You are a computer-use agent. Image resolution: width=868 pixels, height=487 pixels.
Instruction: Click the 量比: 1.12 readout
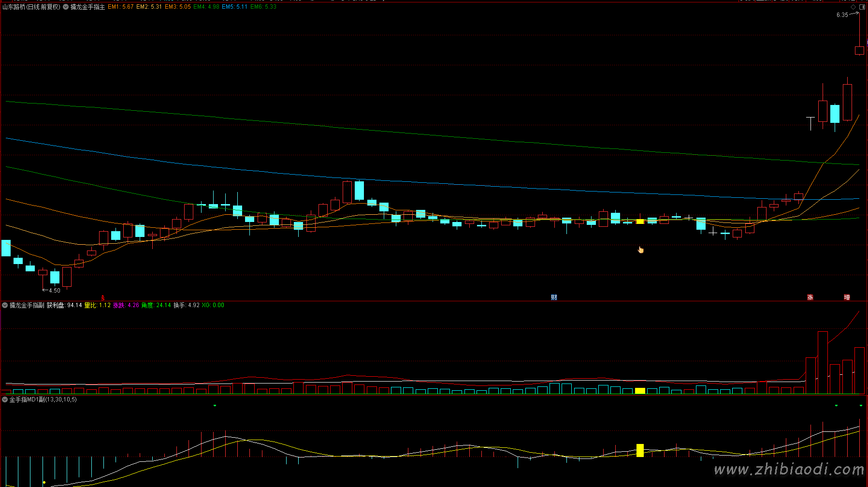pyautogui.click(x=98, y=305)
